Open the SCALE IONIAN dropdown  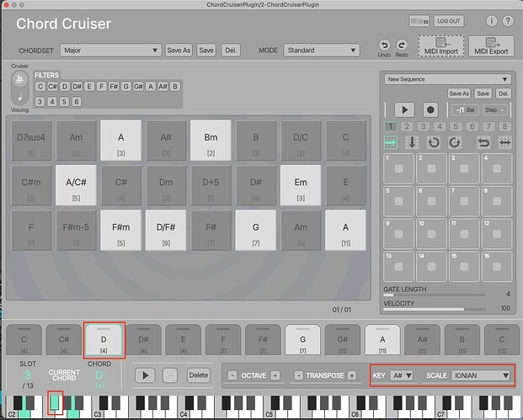pos(480,375)
